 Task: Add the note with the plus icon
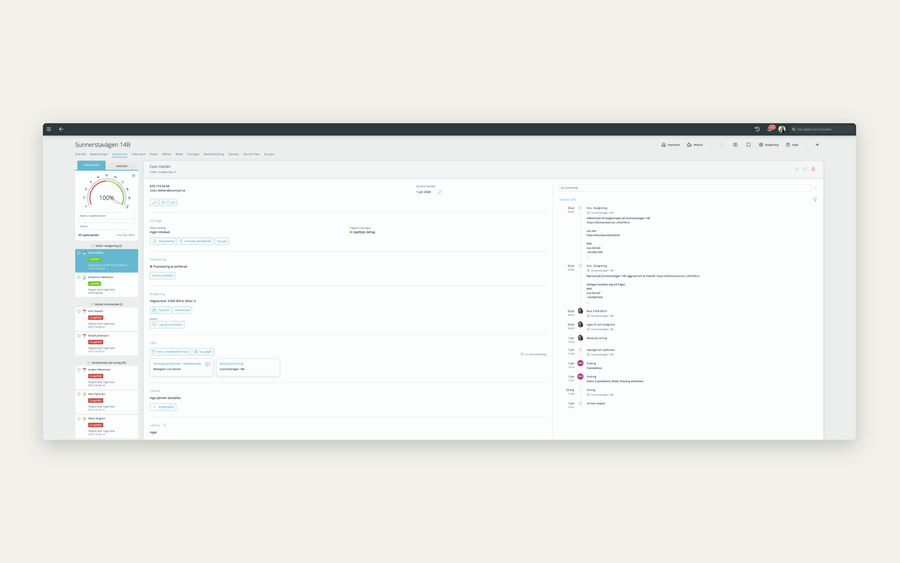816,188
